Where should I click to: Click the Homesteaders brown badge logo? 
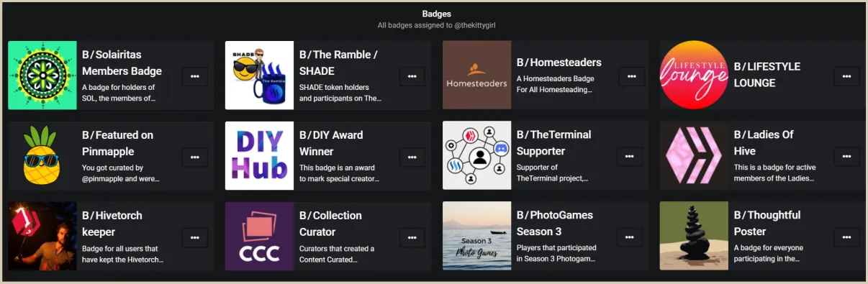tap(476, 75)
